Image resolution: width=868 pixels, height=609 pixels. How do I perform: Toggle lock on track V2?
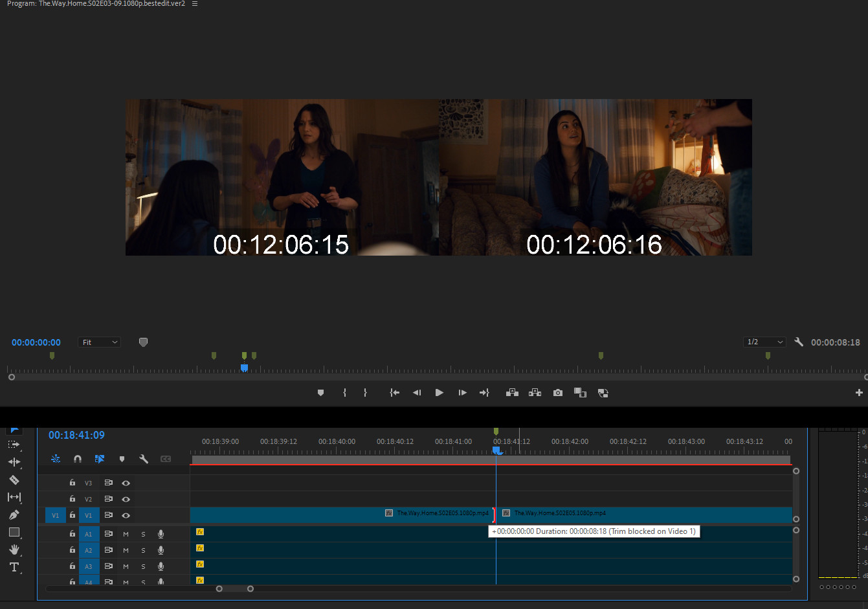click(x=72, y=499)
